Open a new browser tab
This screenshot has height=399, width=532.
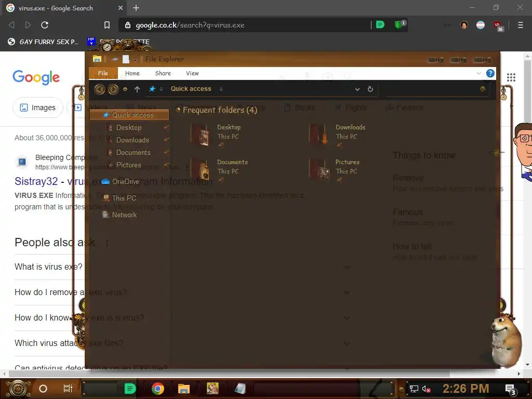[x=136, y=8]
